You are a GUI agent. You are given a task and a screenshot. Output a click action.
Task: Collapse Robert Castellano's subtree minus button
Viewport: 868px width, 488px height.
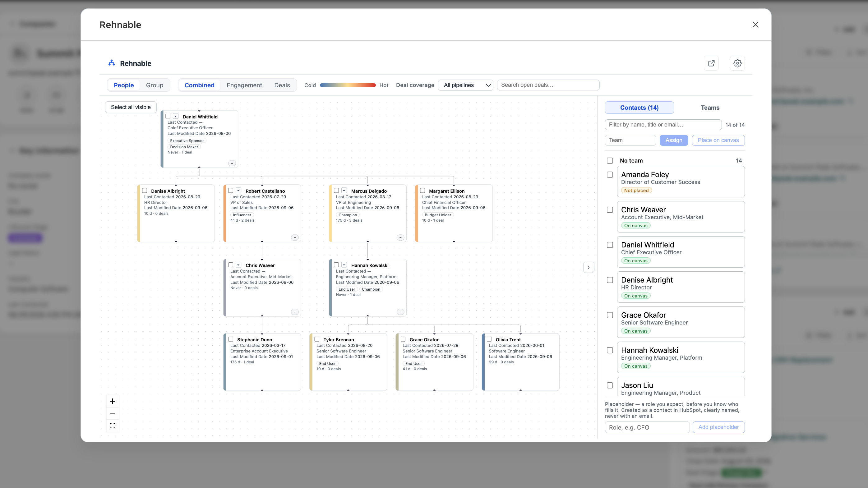[295, 238]
